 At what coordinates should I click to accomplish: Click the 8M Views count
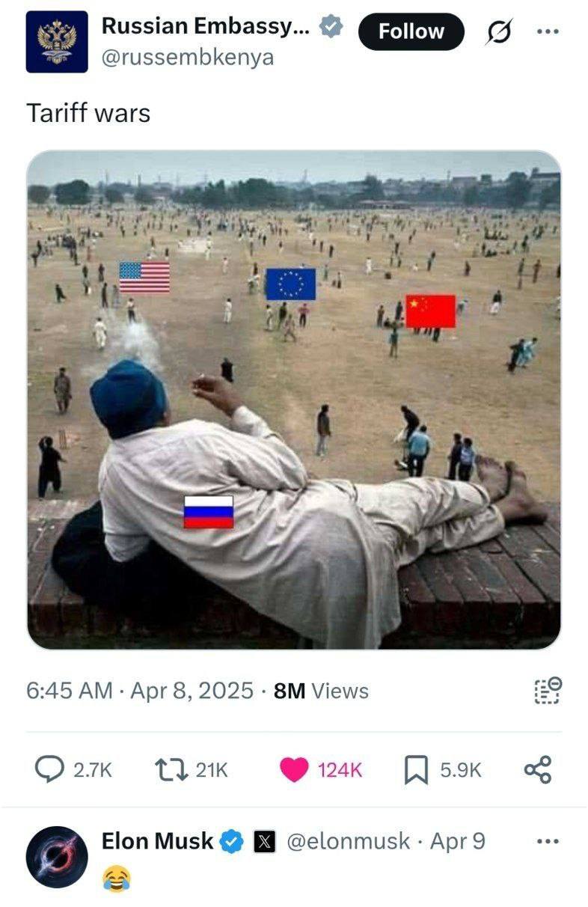coord(321,690)
